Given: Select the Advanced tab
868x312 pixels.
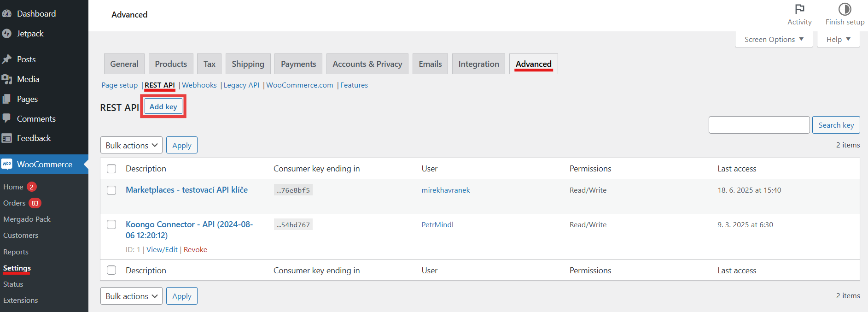Looking at the screenshot, I should click(x=534, y=64).
